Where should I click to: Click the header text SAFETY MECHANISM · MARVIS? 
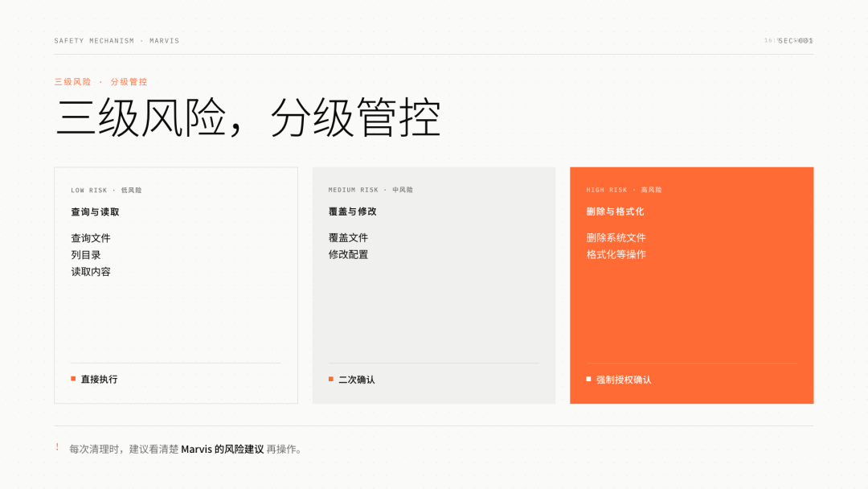pyautogui.click(x=117, y=41)
